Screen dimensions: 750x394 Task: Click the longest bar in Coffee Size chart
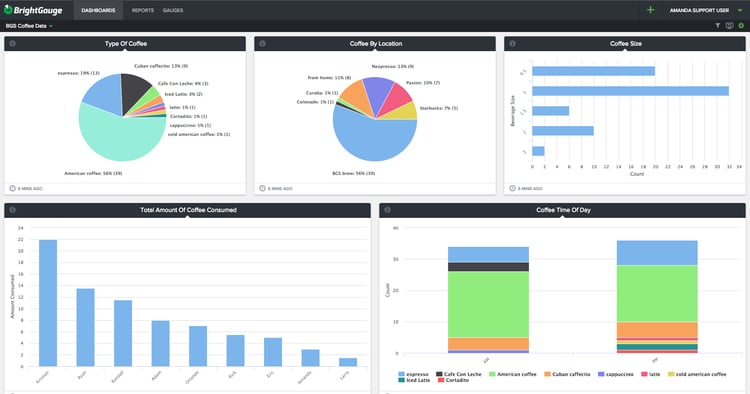630,91
